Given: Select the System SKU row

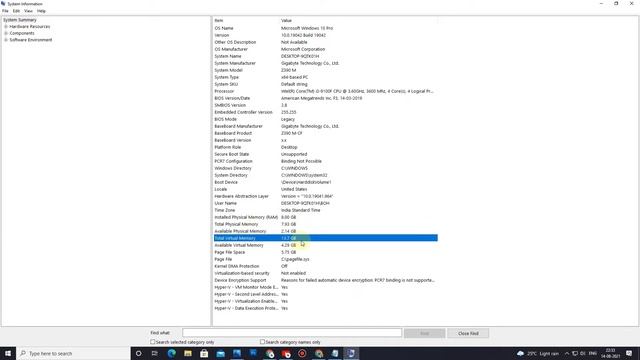Looking at the screenshot, I should (325, 84).
